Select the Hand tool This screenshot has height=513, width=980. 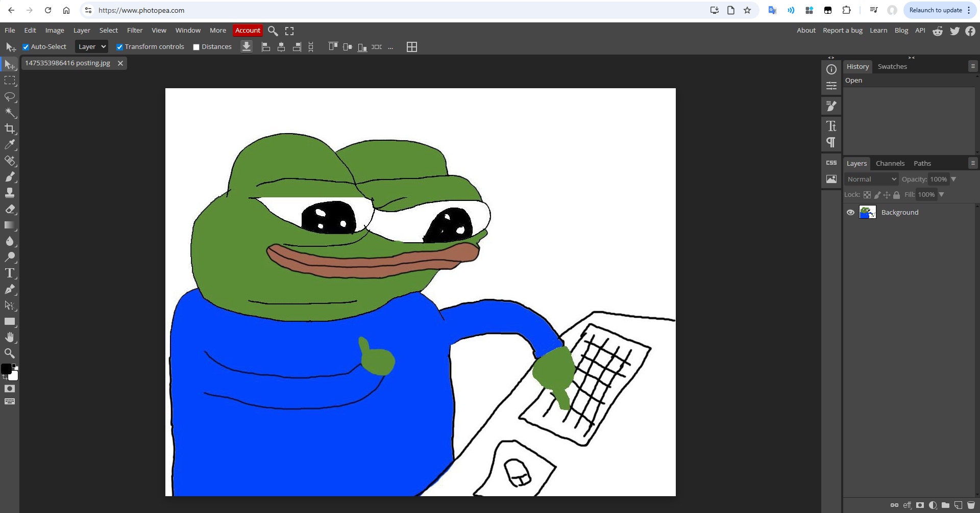tap(10, 337)
